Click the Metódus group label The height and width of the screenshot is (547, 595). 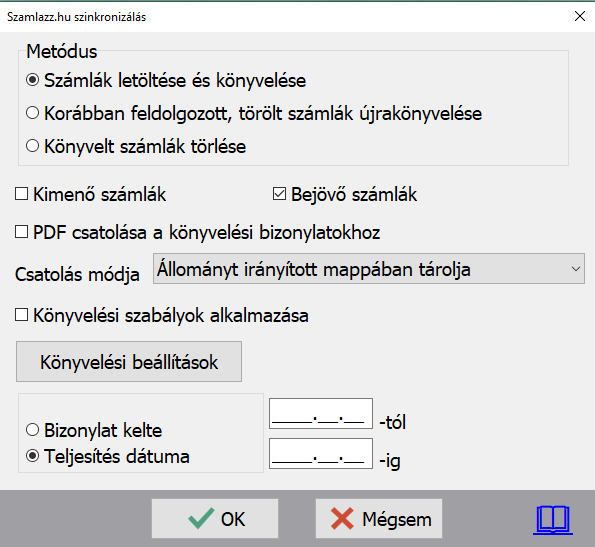(62, 51)
